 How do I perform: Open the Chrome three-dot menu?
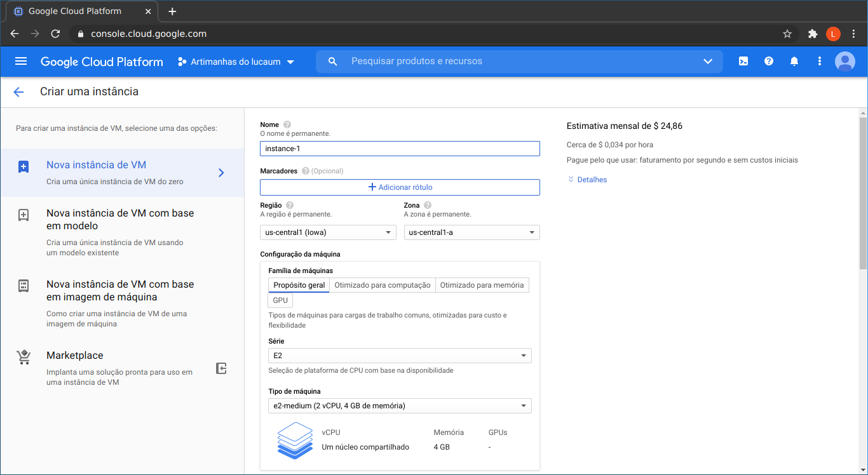coord(853,34)
